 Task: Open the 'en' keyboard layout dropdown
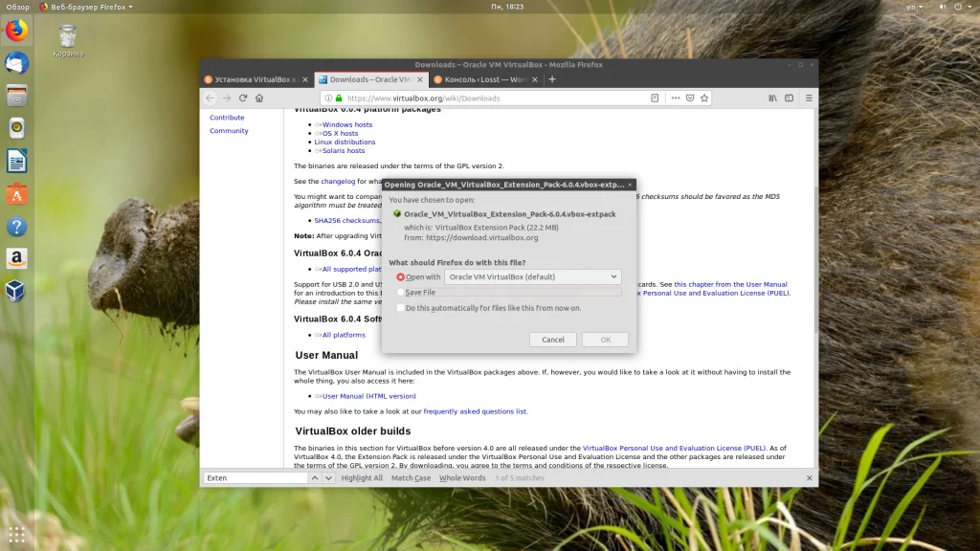tap(916, 7)
